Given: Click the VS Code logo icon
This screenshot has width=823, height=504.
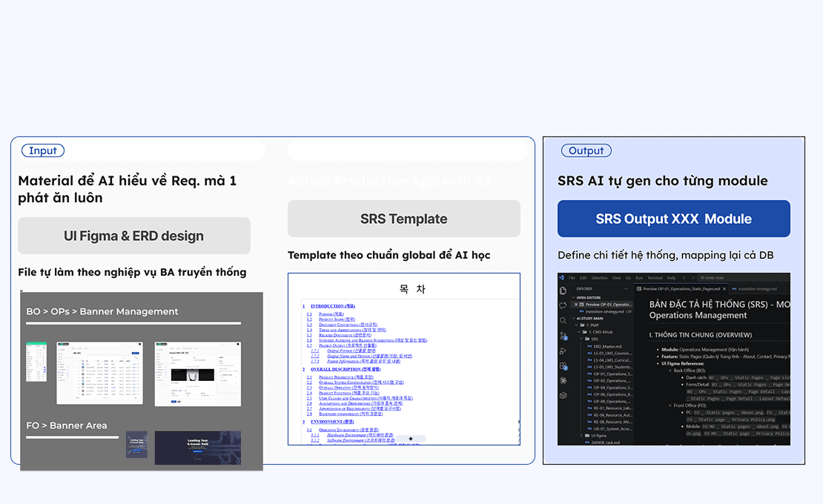Looking at the screenshot, I should pos(561,277).
